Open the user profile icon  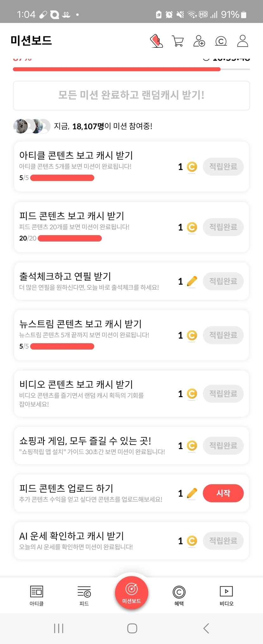(242, 41)
